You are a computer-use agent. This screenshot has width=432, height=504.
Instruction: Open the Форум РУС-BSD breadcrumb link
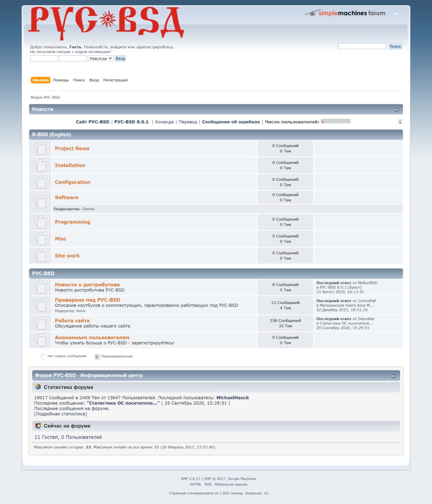(45, 97)
